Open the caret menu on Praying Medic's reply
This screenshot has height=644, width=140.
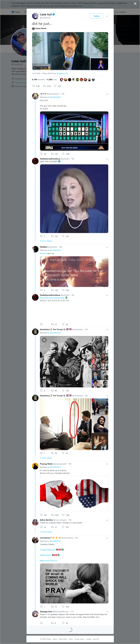click(107, 464)
